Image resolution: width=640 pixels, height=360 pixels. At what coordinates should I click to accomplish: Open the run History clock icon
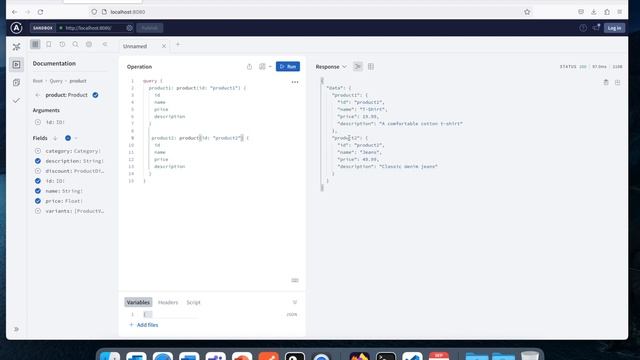pos(62,44)
